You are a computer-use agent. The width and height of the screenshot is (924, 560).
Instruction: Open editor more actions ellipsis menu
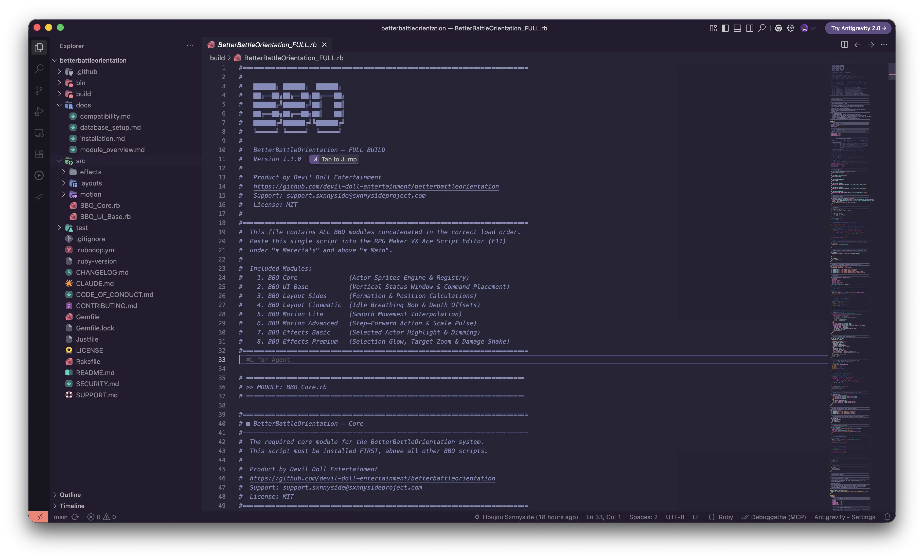pyautogui.click(x=883, y=45)
